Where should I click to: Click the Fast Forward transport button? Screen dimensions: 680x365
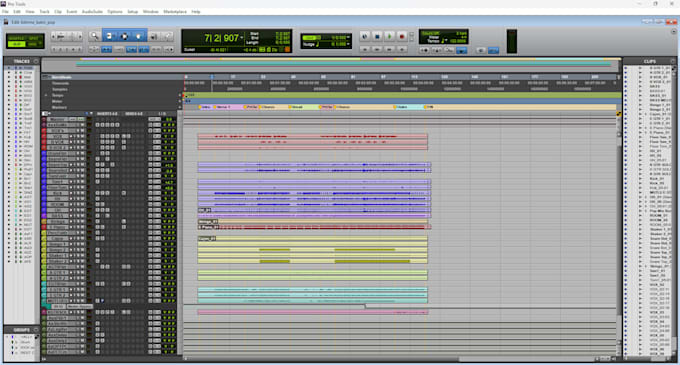tap(389, 49)
